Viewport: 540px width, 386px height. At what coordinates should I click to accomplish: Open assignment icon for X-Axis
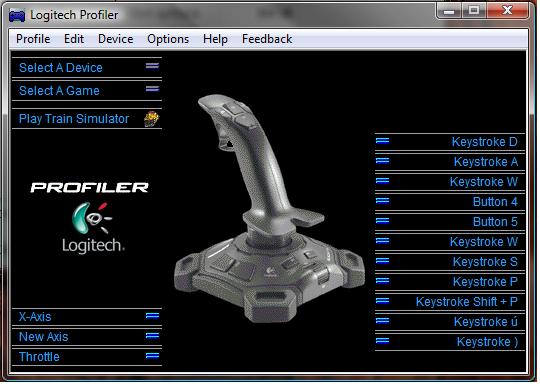click(152, 315)
